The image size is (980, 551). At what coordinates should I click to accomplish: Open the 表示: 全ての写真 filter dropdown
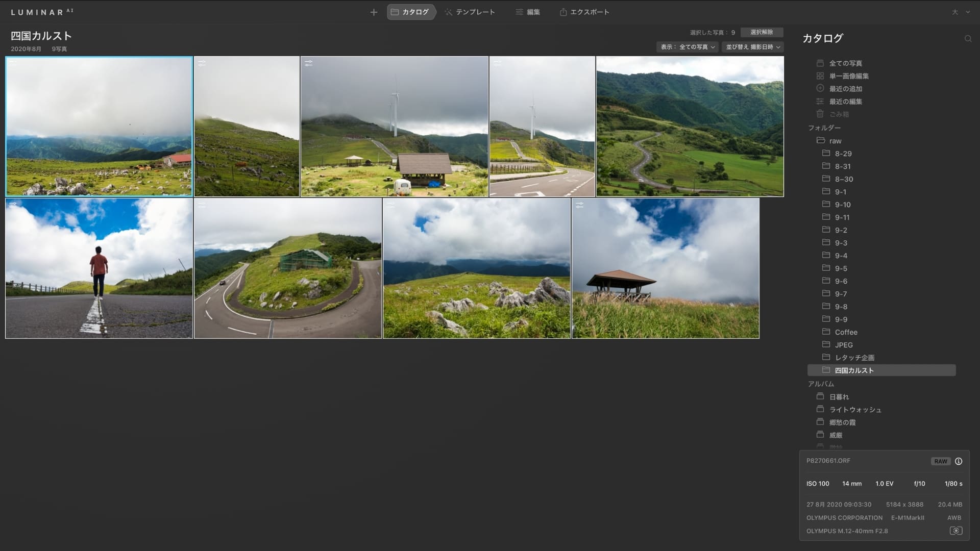(687, 47)
